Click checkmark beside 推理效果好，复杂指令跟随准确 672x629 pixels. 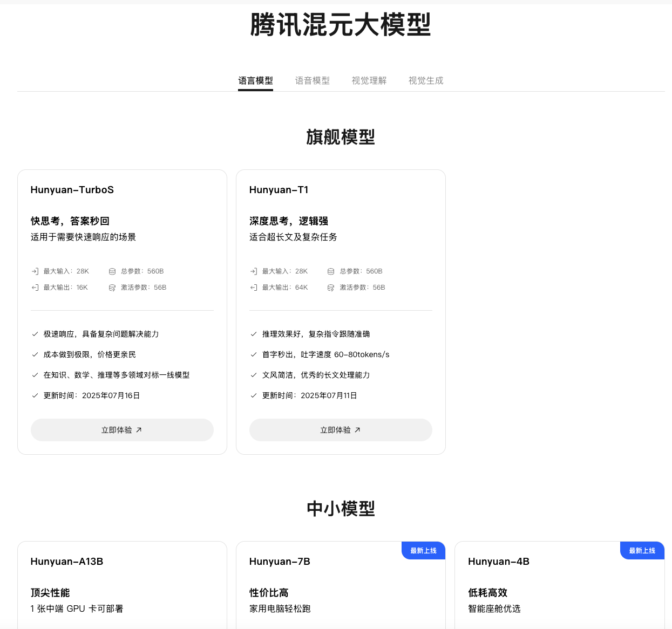254,334
